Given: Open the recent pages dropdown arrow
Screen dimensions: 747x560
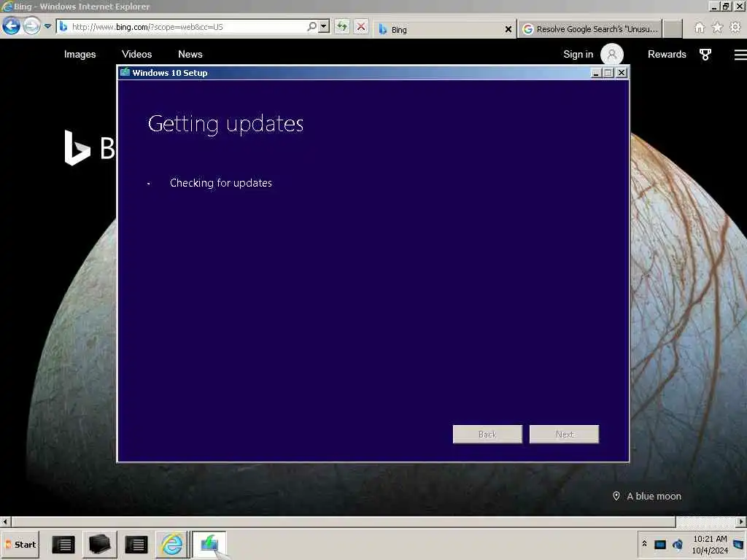Looking at the screenshot, I should [47, 26].
